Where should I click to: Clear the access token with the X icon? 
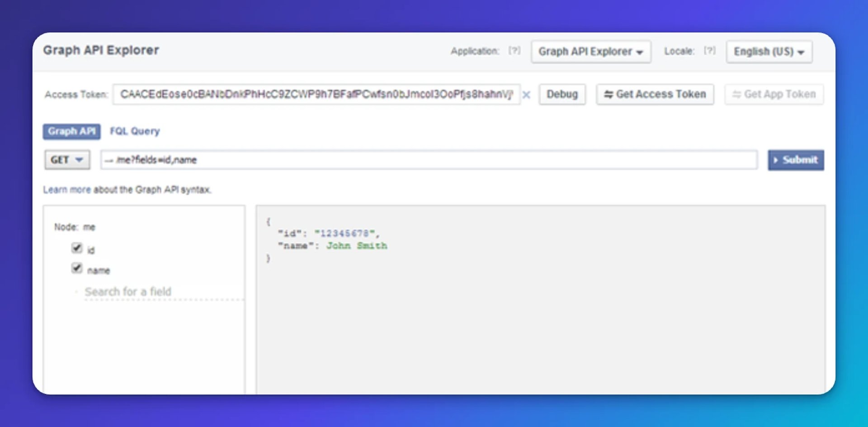(526, 95)
